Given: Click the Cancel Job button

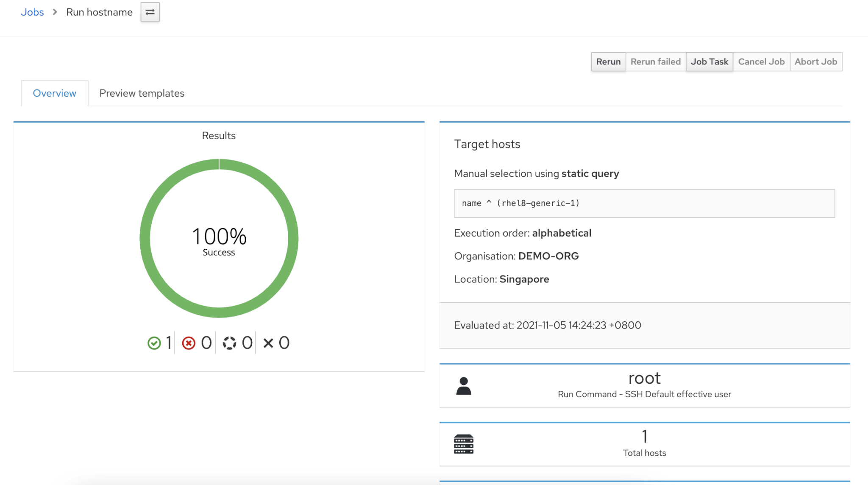Looking at the screenshot, I should coord(761,62).
